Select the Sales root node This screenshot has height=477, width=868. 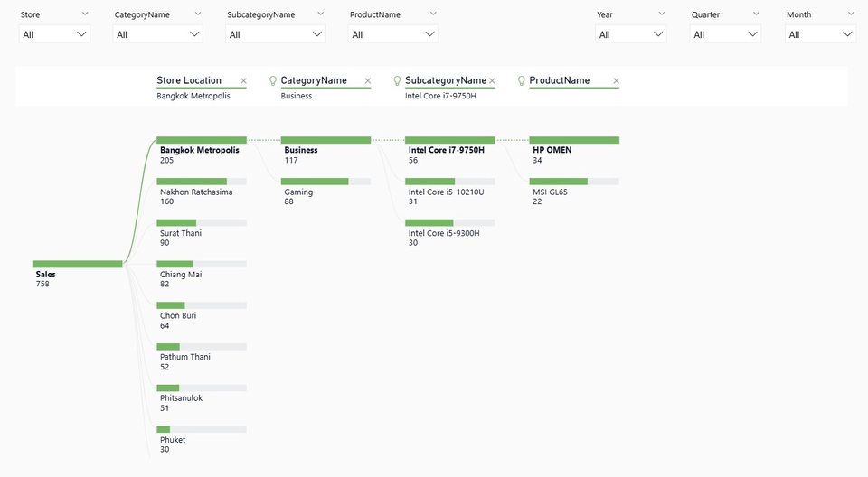tap(78, 275)
